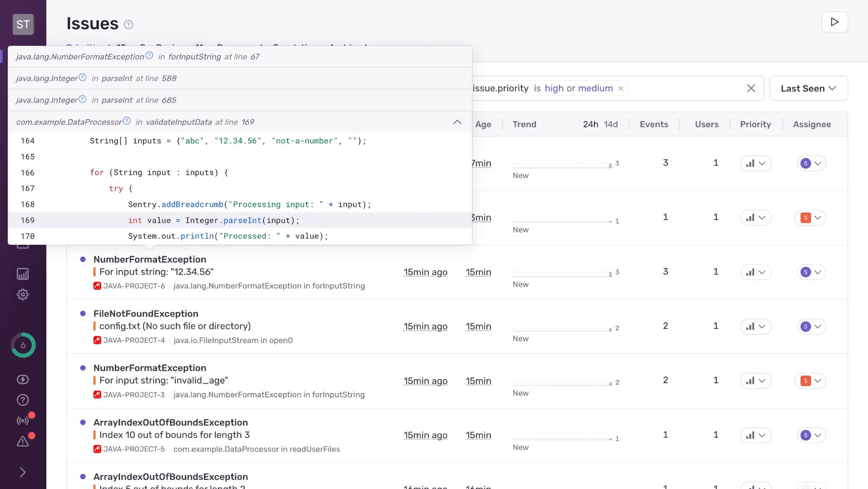Switch trend to 14d view

click(611, 124)
